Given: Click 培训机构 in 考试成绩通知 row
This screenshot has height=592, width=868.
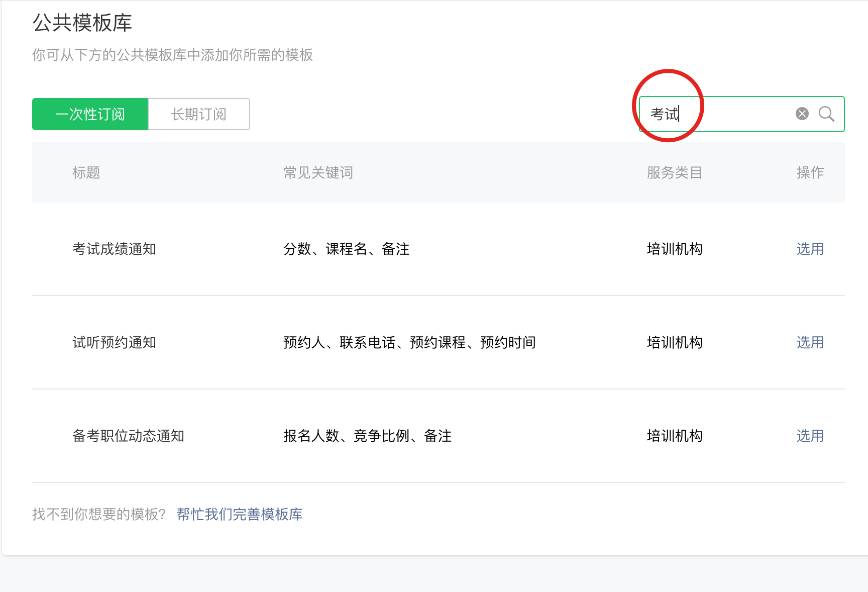Looking at the screenshot, I should [x=675, y=249].
